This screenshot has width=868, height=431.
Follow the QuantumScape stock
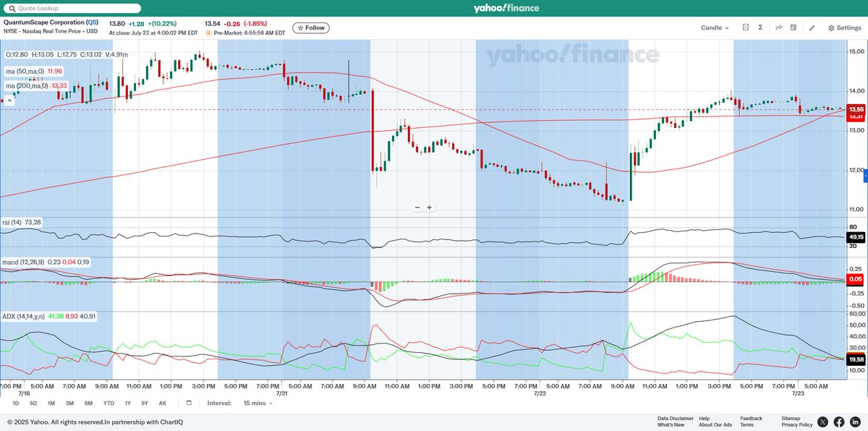311,28
